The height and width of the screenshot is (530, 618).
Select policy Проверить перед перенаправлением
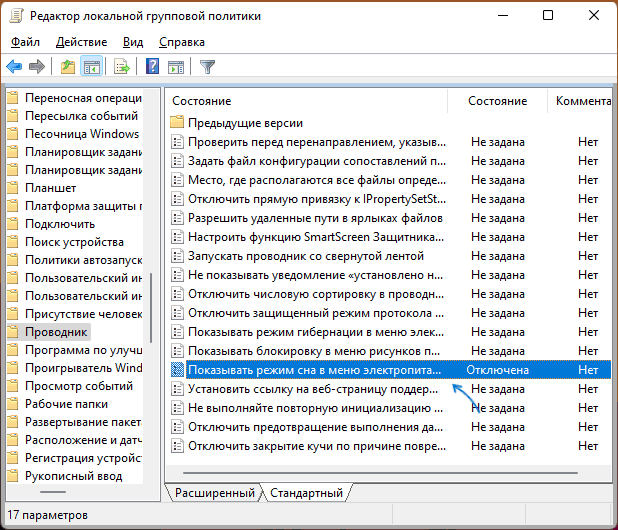[317, 142]
